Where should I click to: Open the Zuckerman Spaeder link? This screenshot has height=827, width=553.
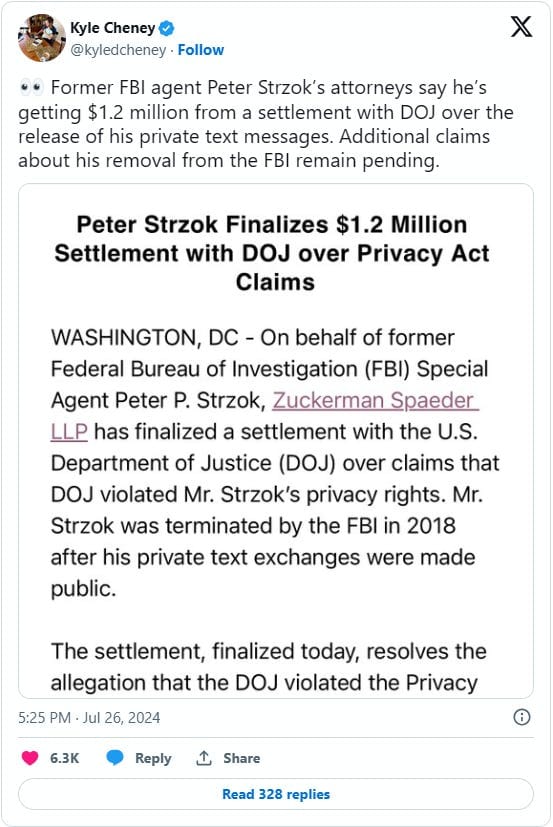click(x=375, y=400)
